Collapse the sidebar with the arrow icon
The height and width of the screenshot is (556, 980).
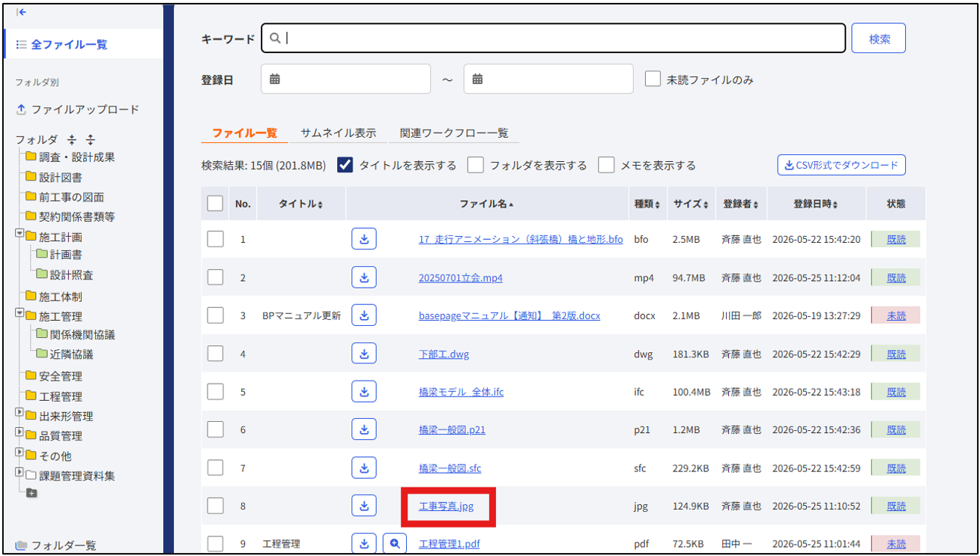[22, 12]
